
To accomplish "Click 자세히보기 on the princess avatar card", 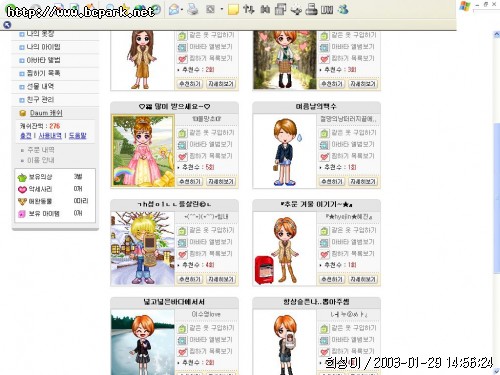I will click(221, 181).
